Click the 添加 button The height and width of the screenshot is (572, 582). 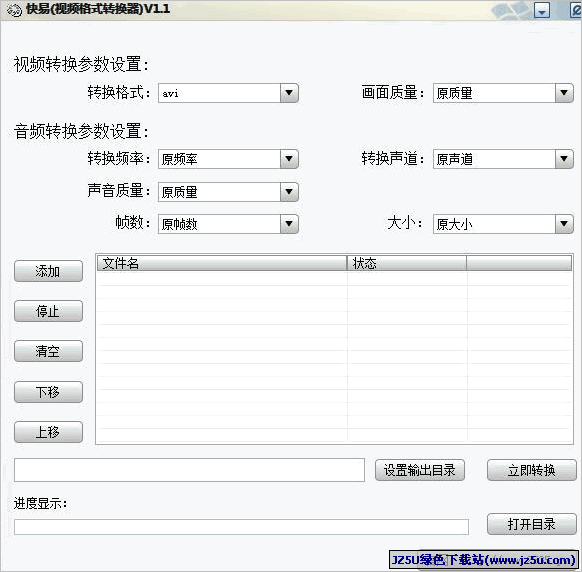point(48,271)
